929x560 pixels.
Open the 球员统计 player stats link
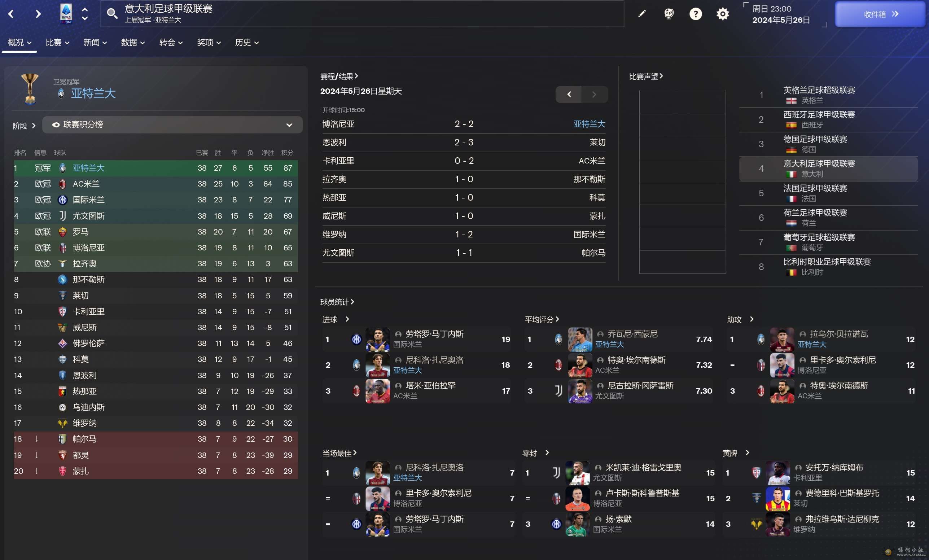pyautogui.click(x=337, y=302)
